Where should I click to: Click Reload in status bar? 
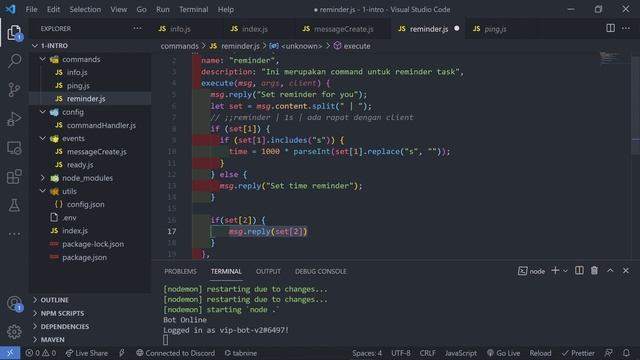[540, 353]
